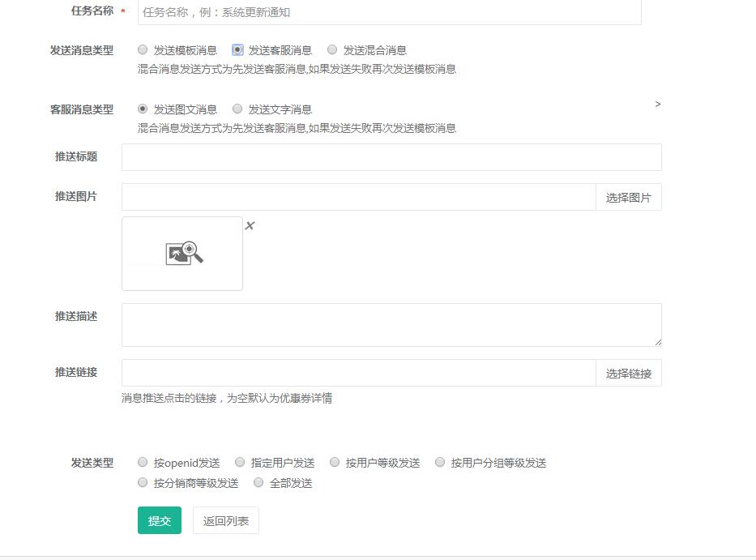Click the image placeholder thumbnail
756x560 pixels.
point(182,254)
